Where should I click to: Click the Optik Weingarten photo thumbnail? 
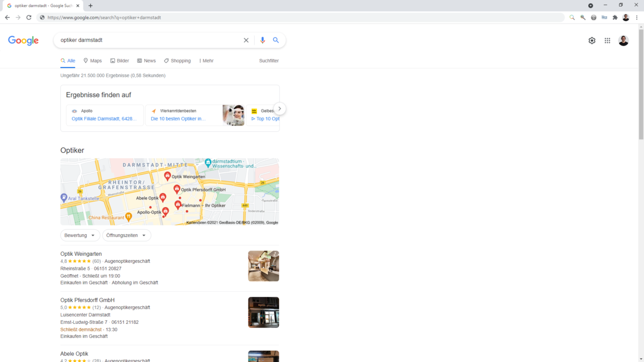coord(264,266)
